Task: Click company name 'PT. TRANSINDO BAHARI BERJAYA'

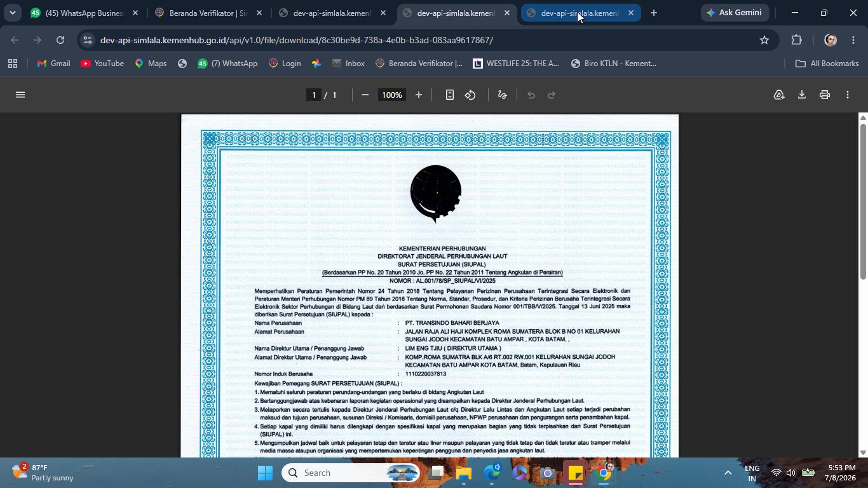Action: (452, 323)
